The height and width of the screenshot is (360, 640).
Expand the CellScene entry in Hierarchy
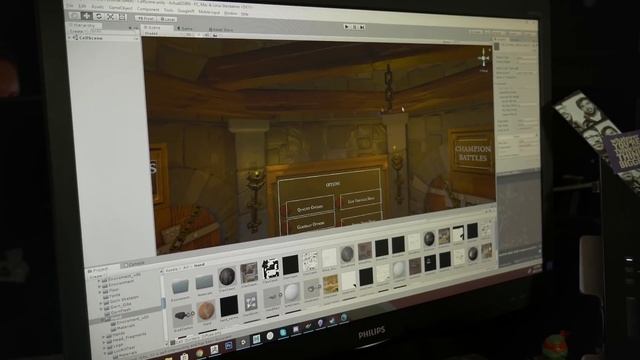(69, 37)
